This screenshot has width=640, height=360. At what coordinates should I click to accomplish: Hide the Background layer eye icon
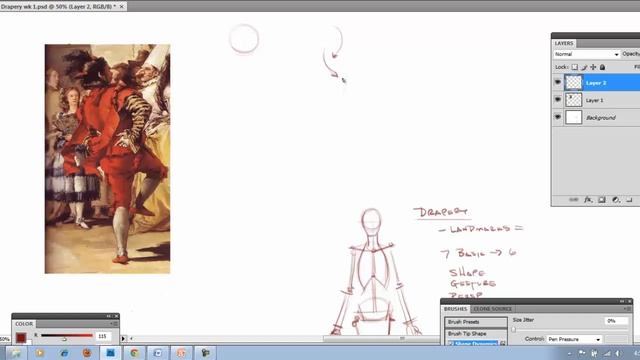pyautogui.click(x=558, y=117)
